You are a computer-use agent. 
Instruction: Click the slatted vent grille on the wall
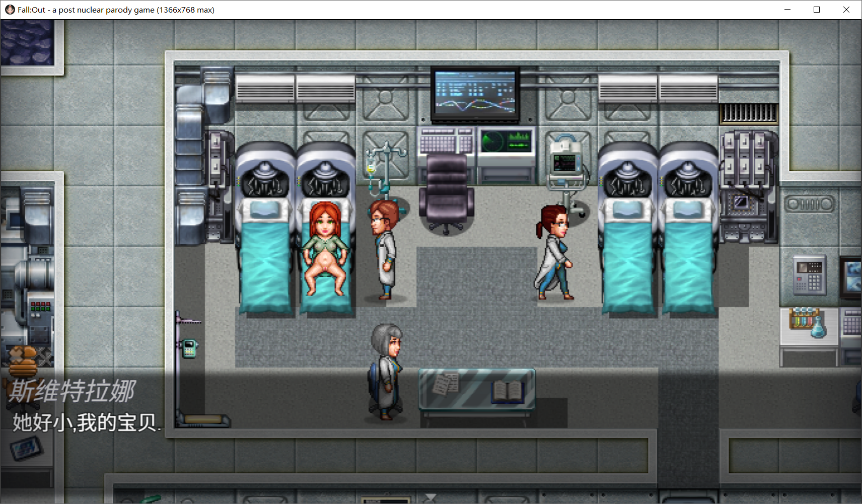[749, 114]
